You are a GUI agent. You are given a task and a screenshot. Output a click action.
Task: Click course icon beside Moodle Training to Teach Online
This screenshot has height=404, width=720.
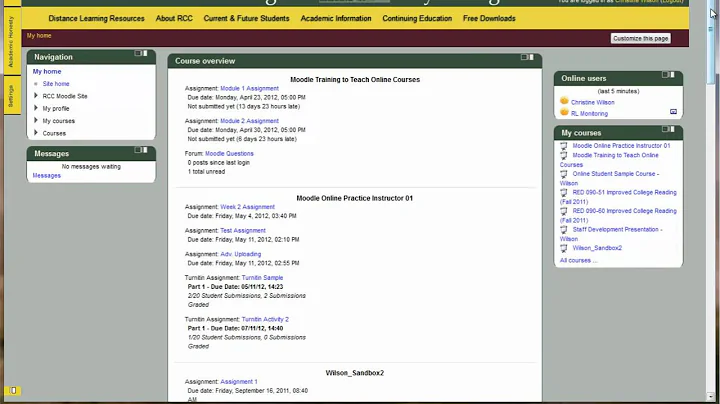564,156
